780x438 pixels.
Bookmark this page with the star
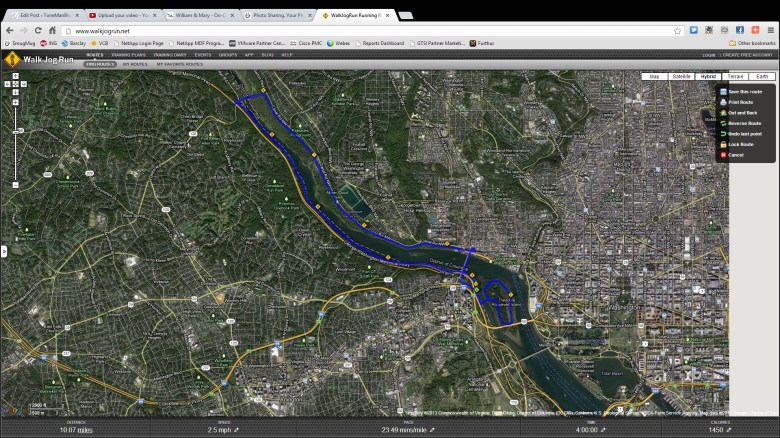tap(678, 31)
